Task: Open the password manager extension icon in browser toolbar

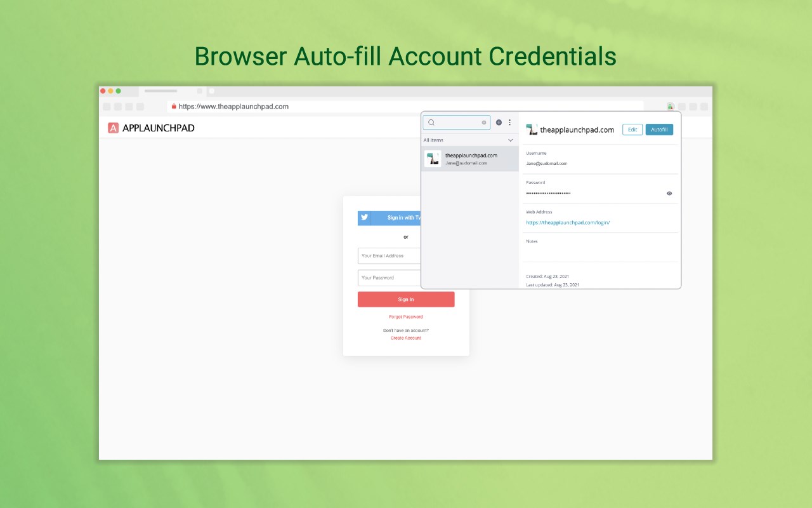Action: [x=671, y=107]
